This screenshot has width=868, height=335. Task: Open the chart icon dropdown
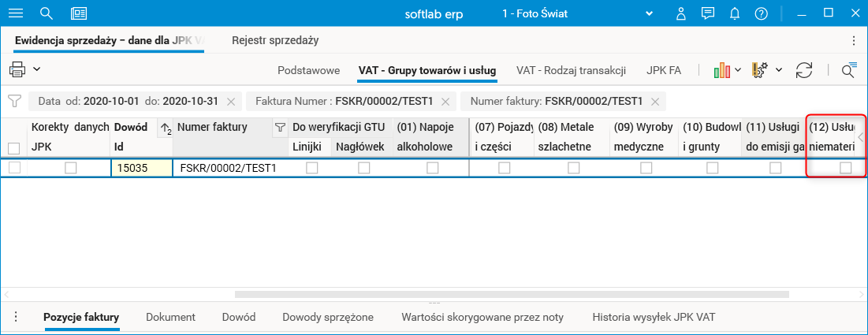[x=727, y=70]
